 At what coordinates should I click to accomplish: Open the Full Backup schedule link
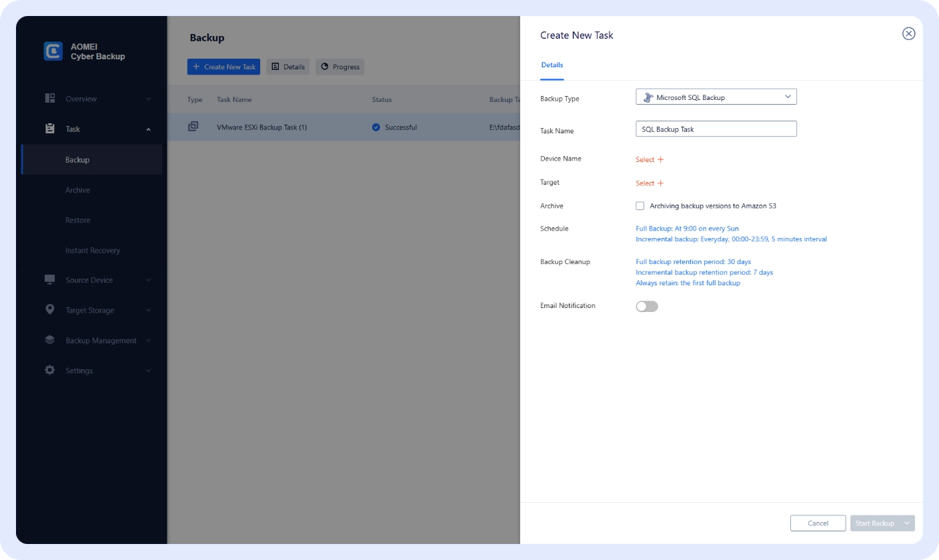687,229
